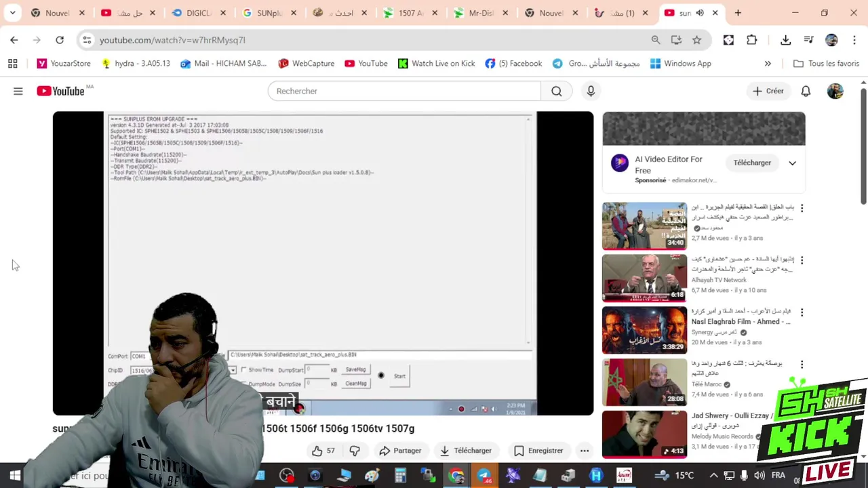The image size is (868, 488).
Task: Open options for the 34:40 video
Action: (802, 208)
